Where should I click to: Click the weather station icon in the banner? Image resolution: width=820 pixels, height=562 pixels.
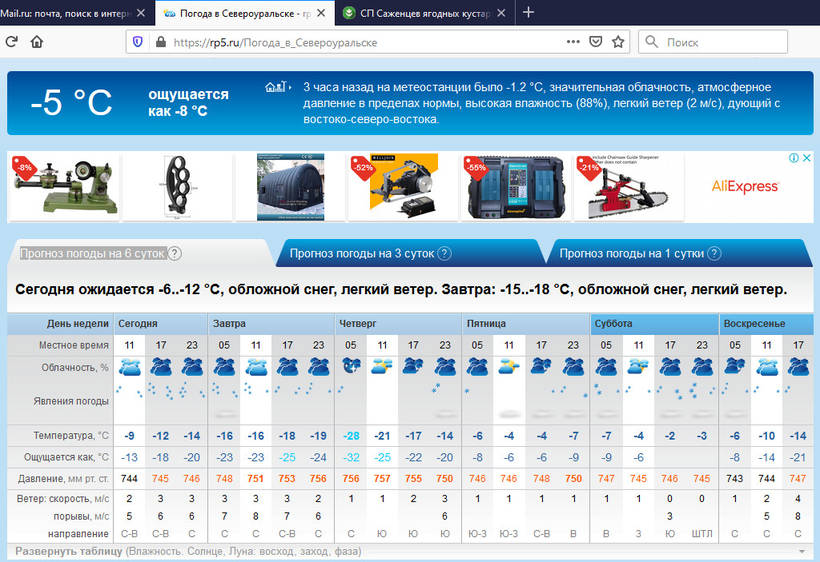point(276,87)
